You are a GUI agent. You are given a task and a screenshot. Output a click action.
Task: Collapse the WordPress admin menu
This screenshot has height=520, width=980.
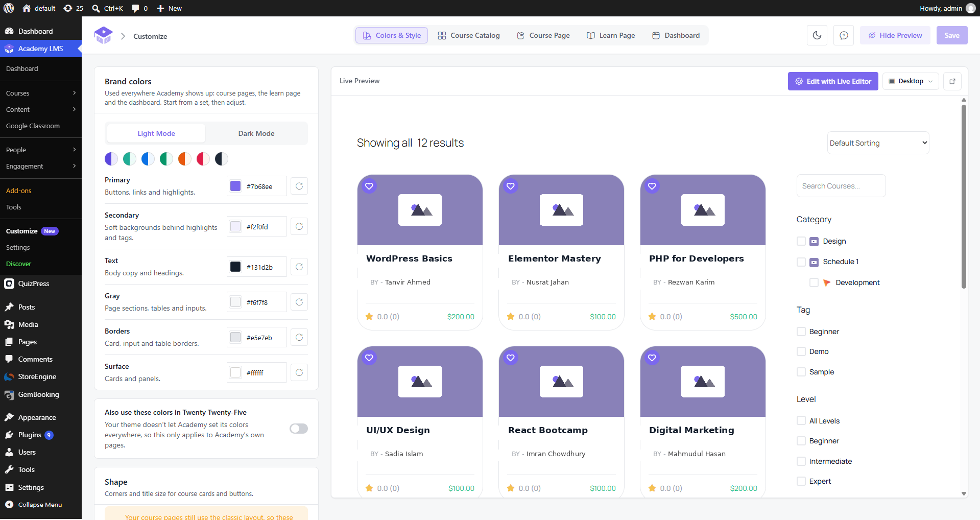(41, 505)
